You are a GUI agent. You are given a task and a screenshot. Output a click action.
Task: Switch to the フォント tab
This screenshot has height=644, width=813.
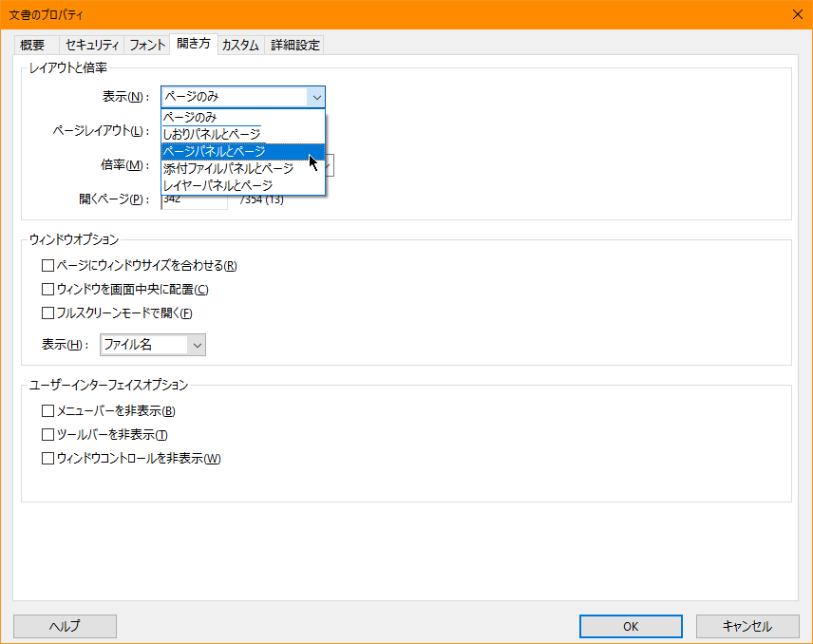point(146,44)
